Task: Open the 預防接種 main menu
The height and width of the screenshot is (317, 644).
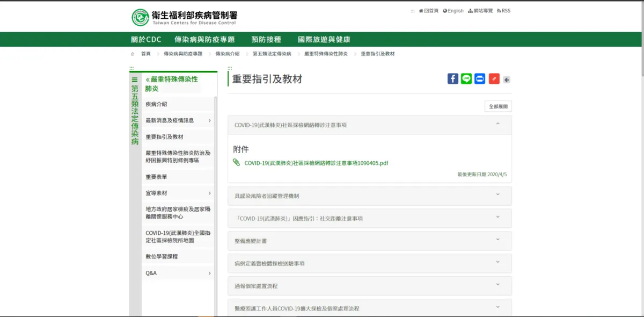Action: pos(266,39)
